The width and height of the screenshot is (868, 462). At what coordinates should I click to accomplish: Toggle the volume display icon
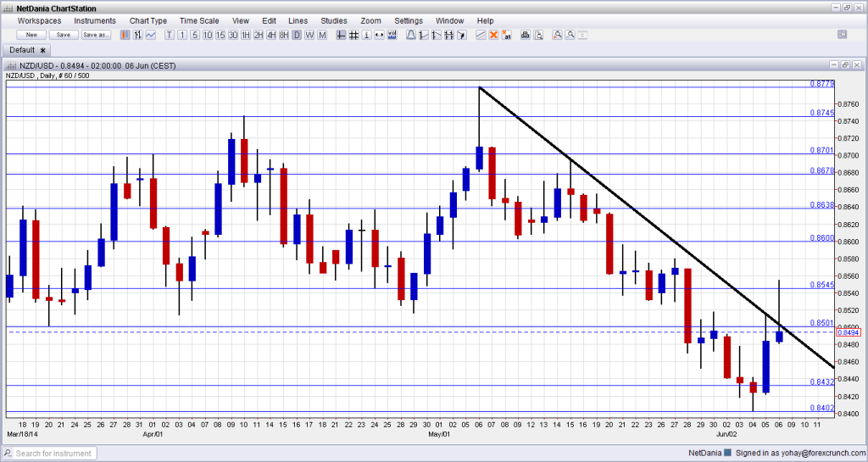[x=392, y=35]
